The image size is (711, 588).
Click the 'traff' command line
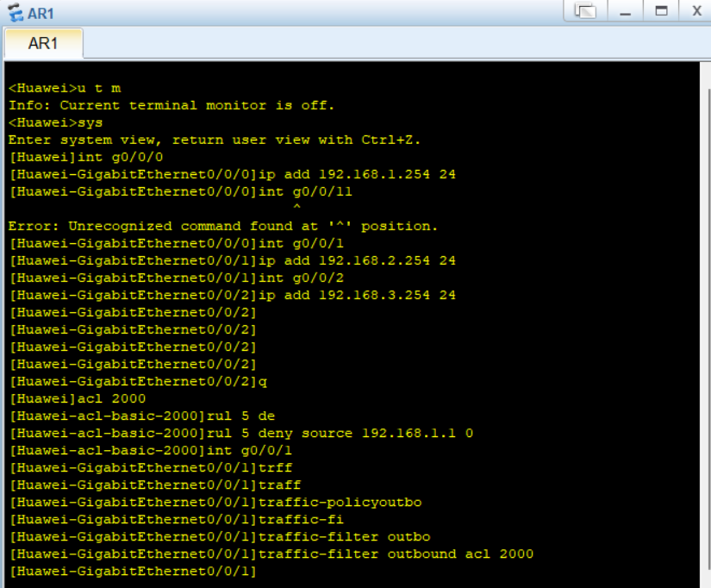click(154, 485)
